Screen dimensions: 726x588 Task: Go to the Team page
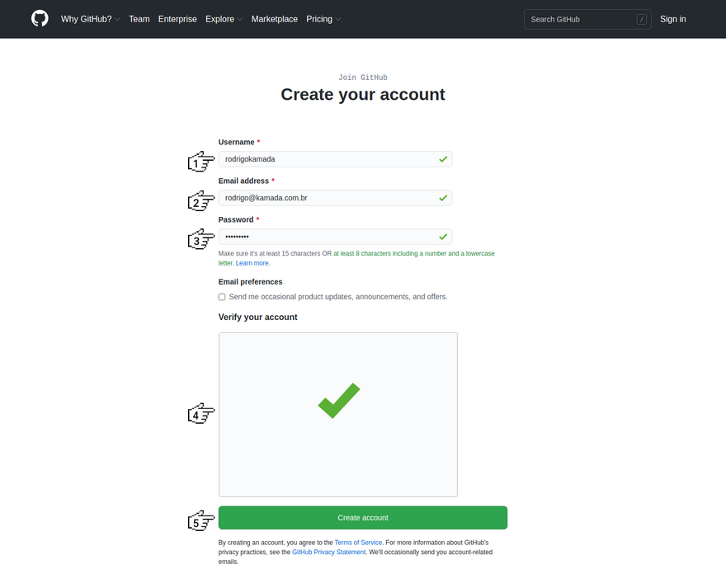pos(139,19)
